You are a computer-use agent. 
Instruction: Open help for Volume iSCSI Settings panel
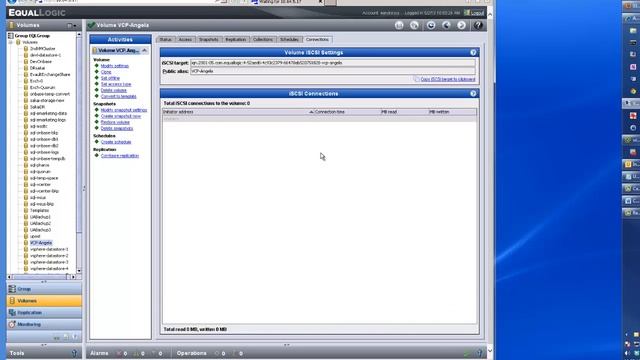(x=473, y=52)
